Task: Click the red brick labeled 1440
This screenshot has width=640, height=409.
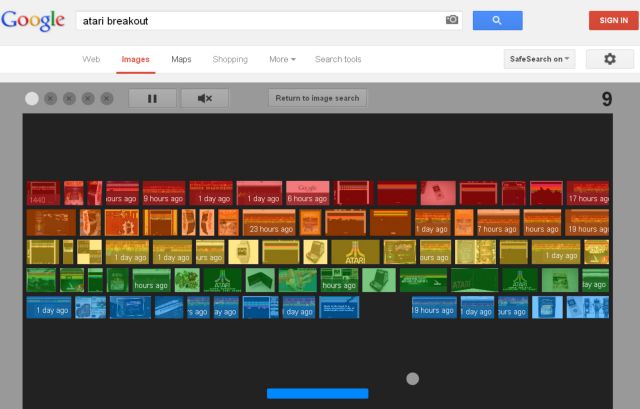Action: pos(43,193)
